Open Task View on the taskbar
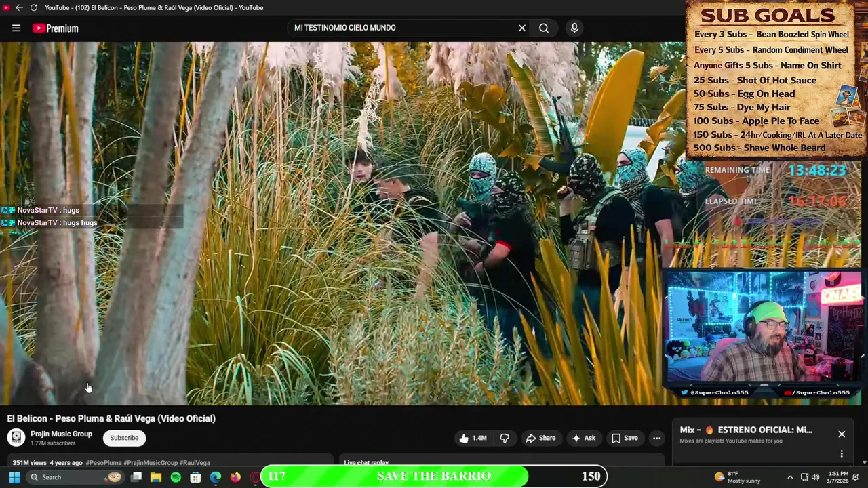The image size is (868, 488). pos(136,477)
